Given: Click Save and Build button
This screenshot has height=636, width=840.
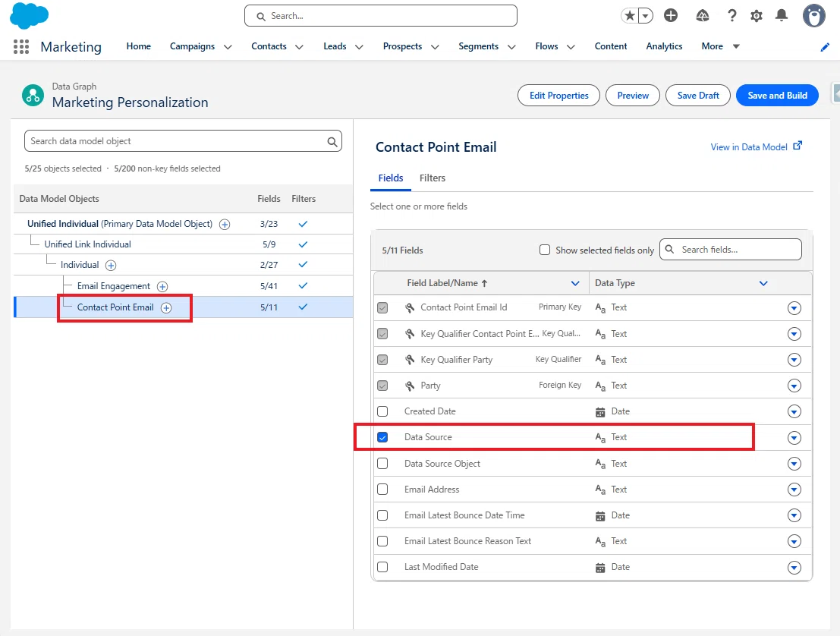Looking at the screenshot, I should click(x=777, y=96).
